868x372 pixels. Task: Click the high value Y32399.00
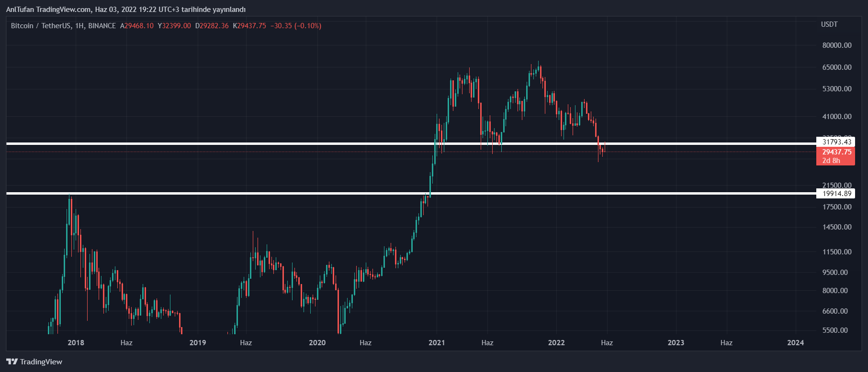point(174,26)
